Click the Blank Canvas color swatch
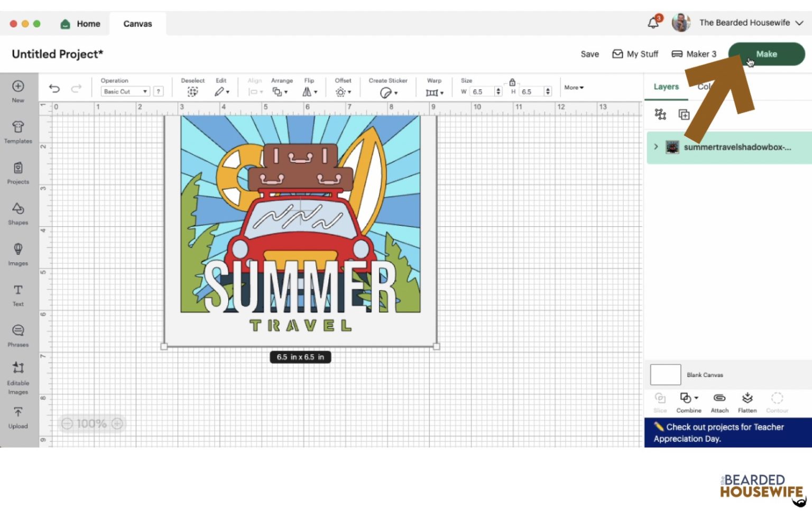This screenshot has height=516, width=812. click(x=665, y=375)
